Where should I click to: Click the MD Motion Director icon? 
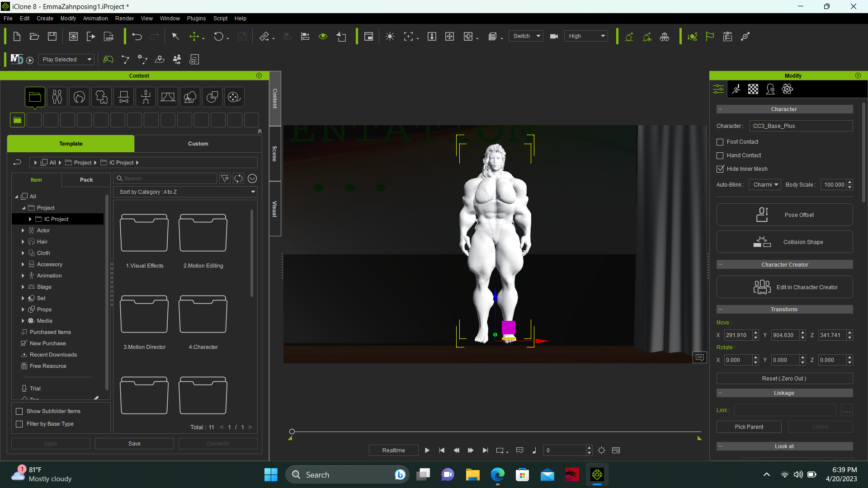[17, 59]
